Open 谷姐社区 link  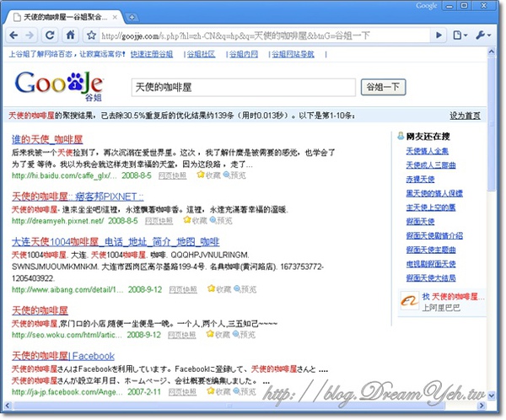coord(201,54)
